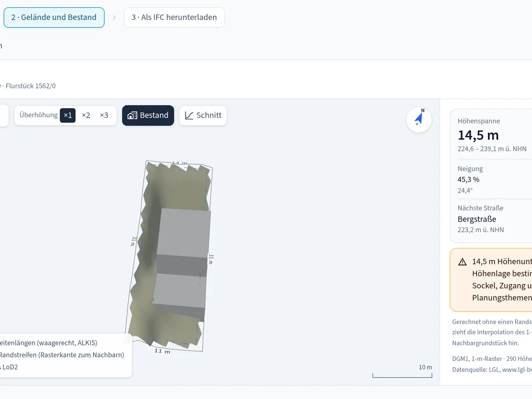Select the '2 · Gelände und Bestand' step
Screen dimensions: 532x399
coord(54,18)
